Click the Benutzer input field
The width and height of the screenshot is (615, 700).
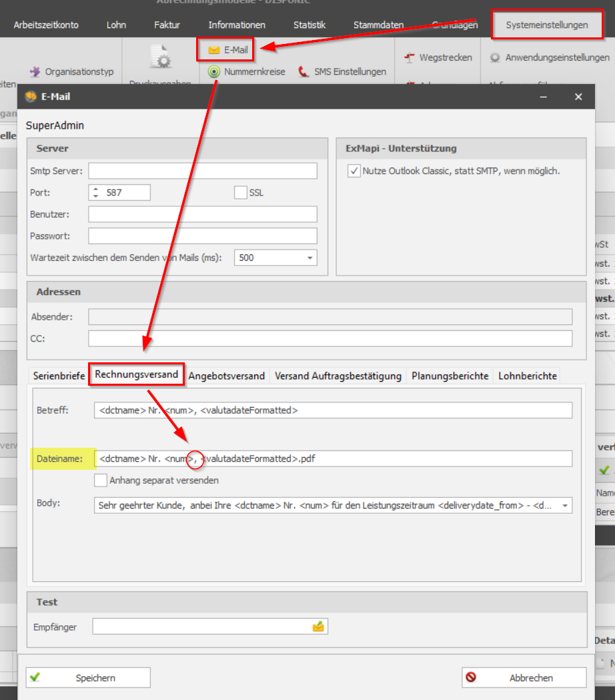[203, 214]
